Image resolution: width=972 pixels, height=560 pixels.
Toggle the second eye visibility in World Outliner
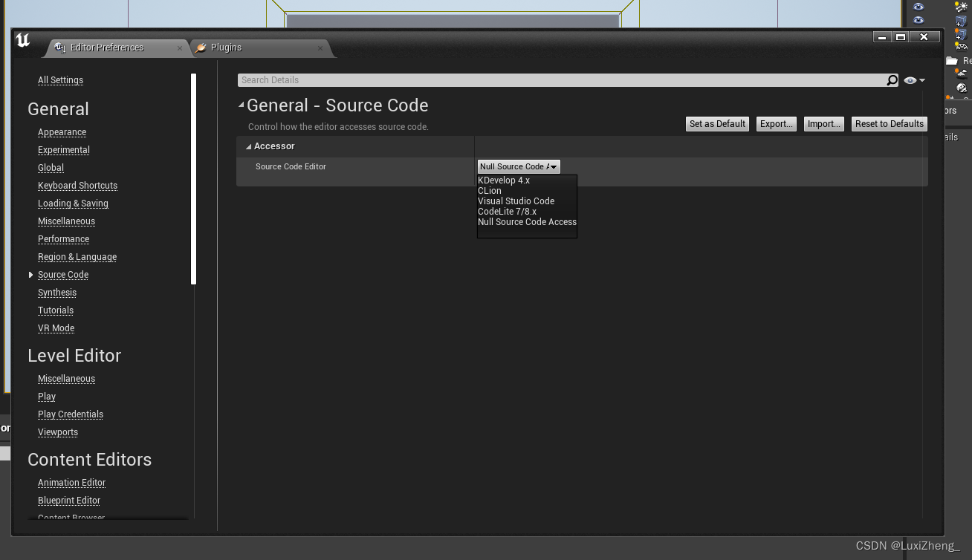[918, 20]
